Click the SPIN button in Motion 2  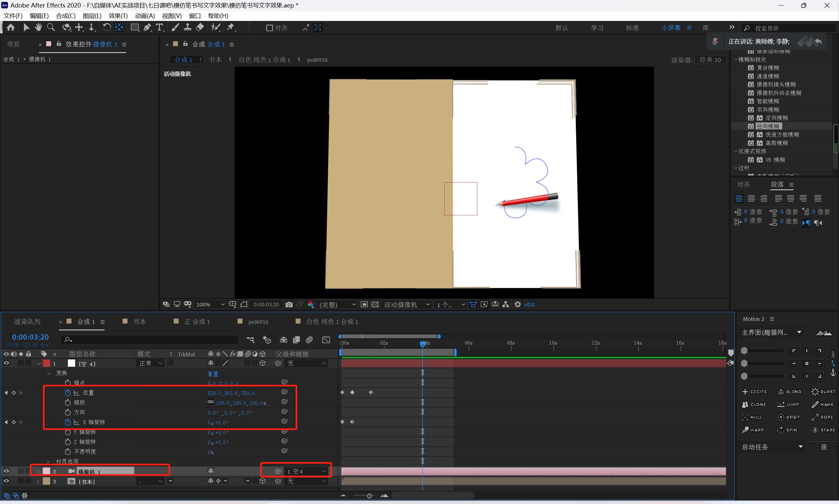click(787, 430)
